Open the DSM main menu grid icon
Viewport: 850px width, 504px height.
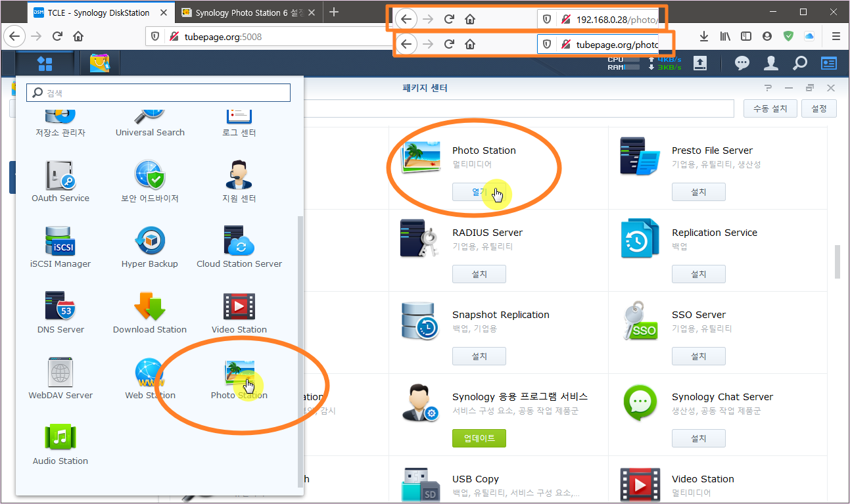click(45, 63)
